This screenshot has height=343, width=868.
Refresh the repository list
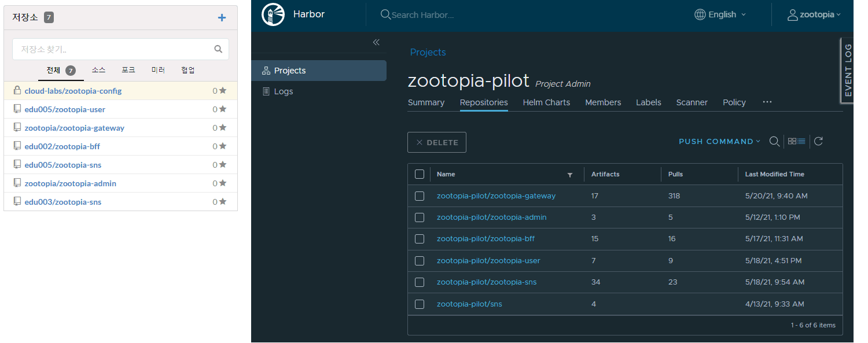pos(818,141)
